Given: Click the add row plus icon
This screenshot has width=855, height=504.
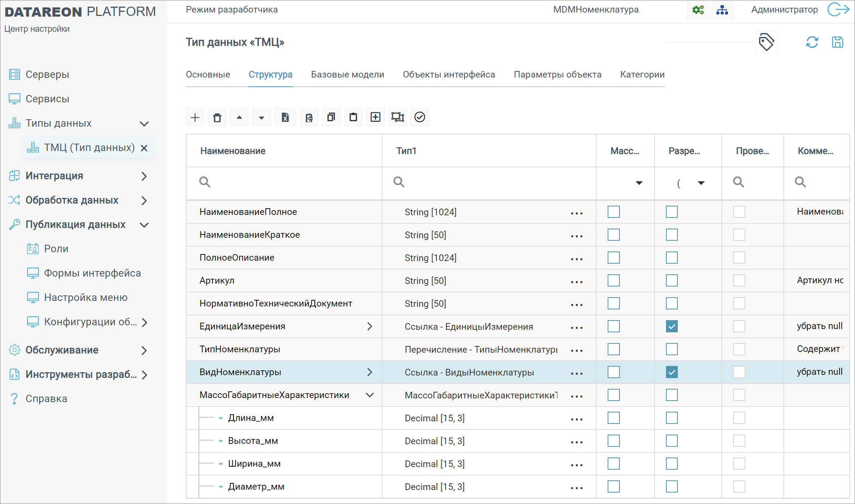Looking at the screenshot, I should click(x=195, y=117).
